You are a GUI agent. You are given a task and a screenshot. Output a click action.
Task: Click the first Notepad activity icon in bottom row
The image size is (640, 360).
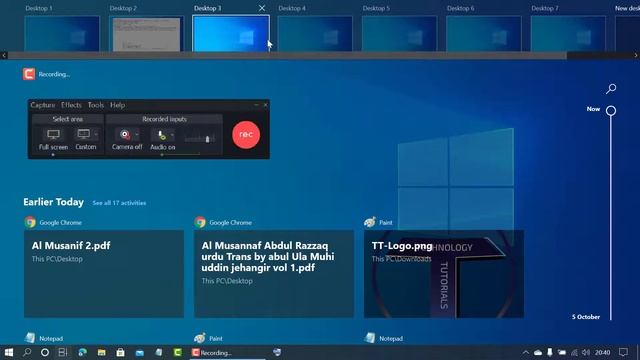click(30, 338)
